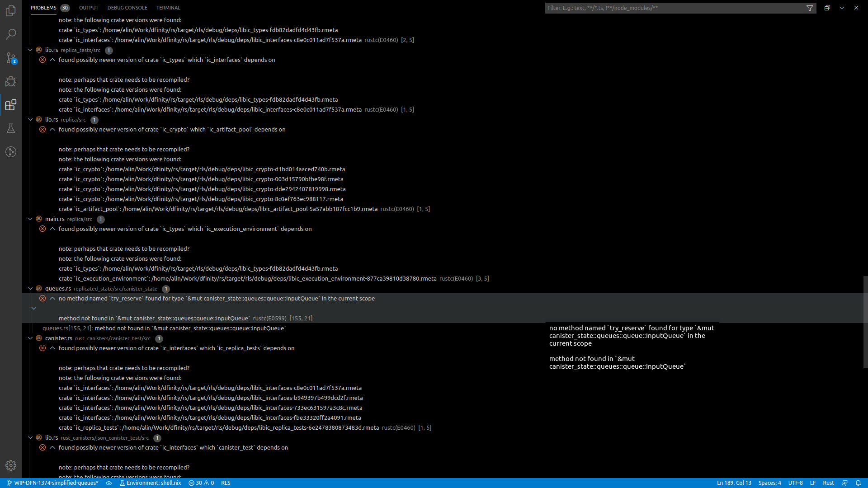Open Source Control showing 2 pending changes
This screenshot has height=488, width=868.
point(11,58)
